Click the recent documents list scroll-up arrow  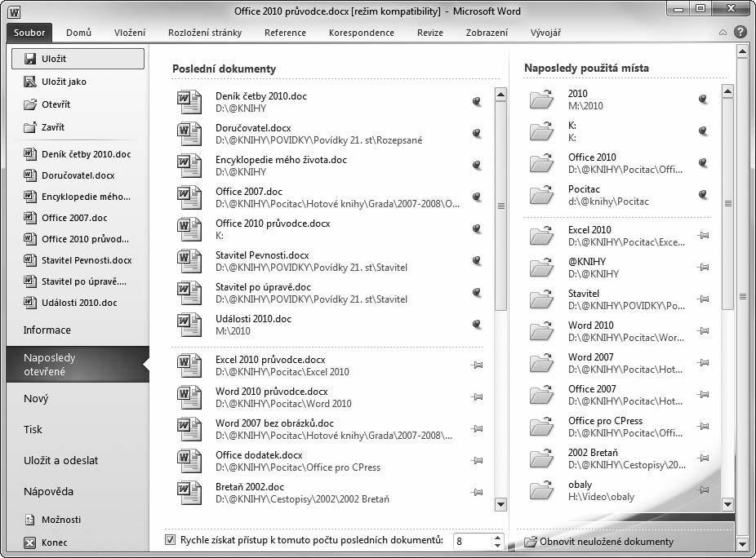(x=500, y=95)
